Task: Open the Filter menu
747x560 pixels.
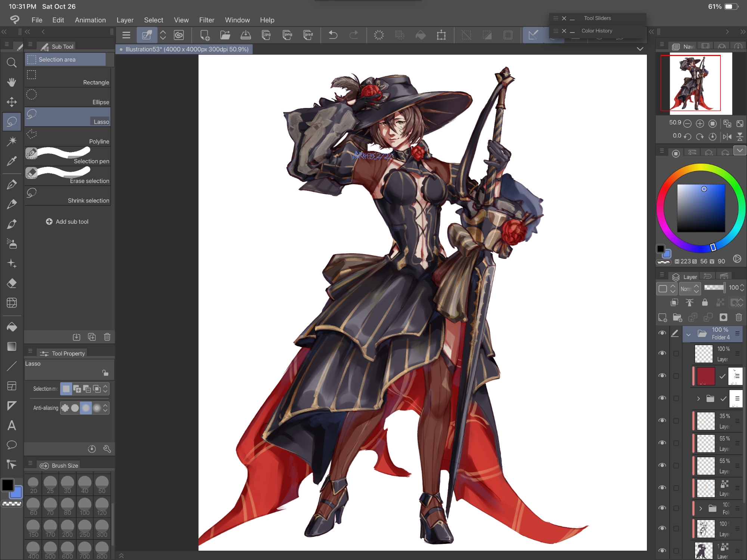Action: coord(207,20)
